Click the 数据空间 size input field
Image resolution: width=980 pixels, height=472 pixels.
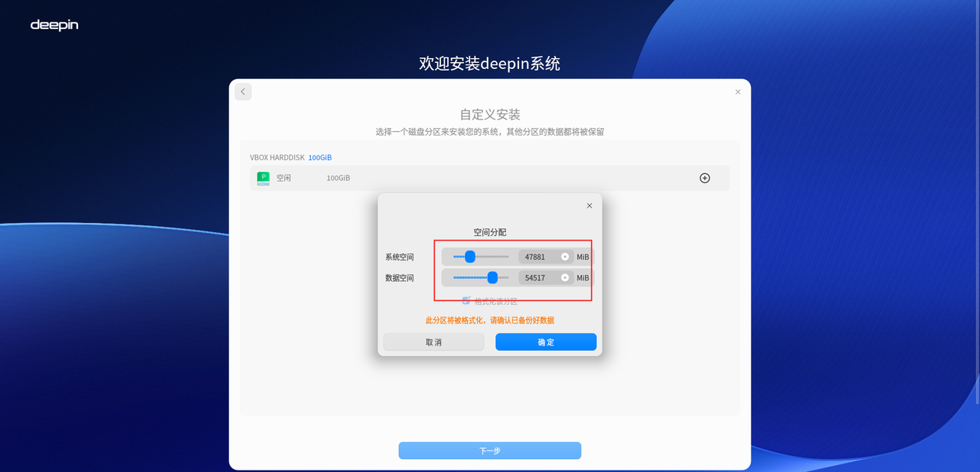(546, 277)
